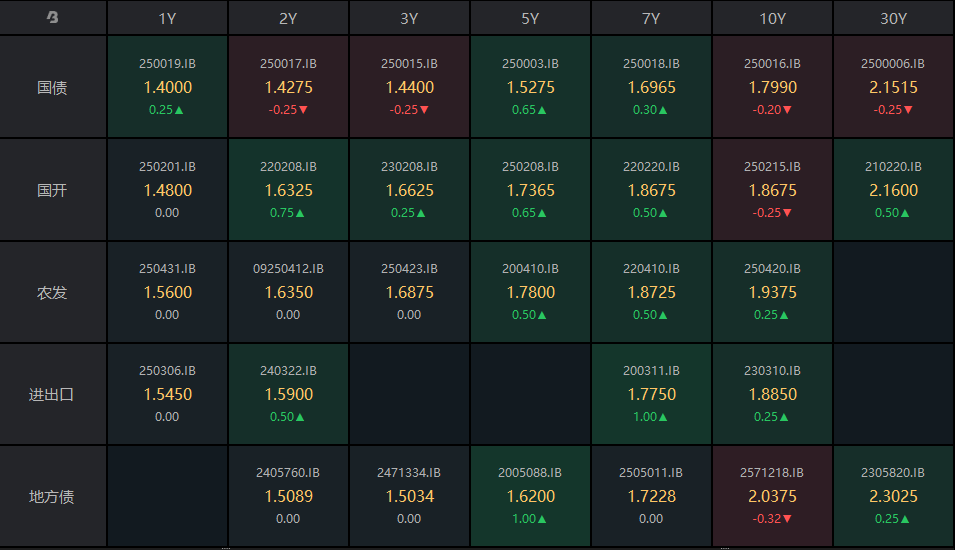This screenshot has width=955, height=550.
Task: Select the 地方债 row header
Action: tap(53, 496)
